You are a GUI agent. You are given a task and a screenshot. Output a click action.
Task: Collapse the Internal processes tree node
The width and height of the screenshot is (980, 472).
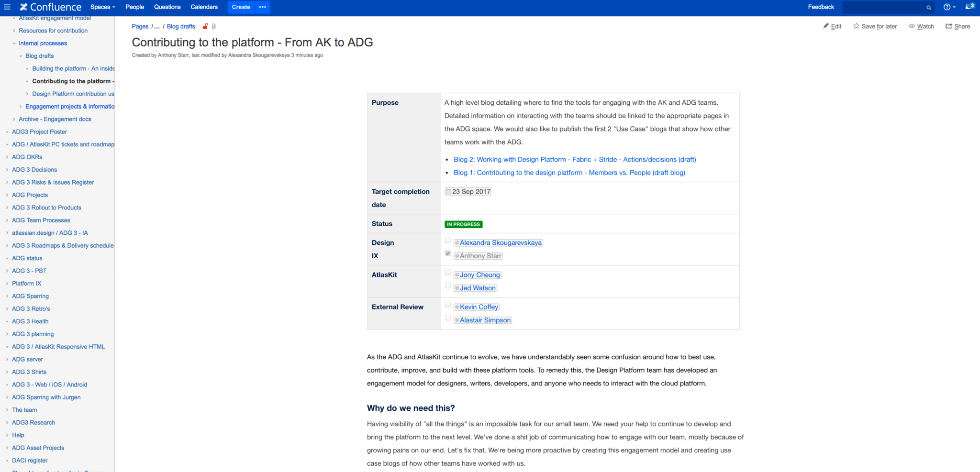pyautogui.click(x=14, y=44)
